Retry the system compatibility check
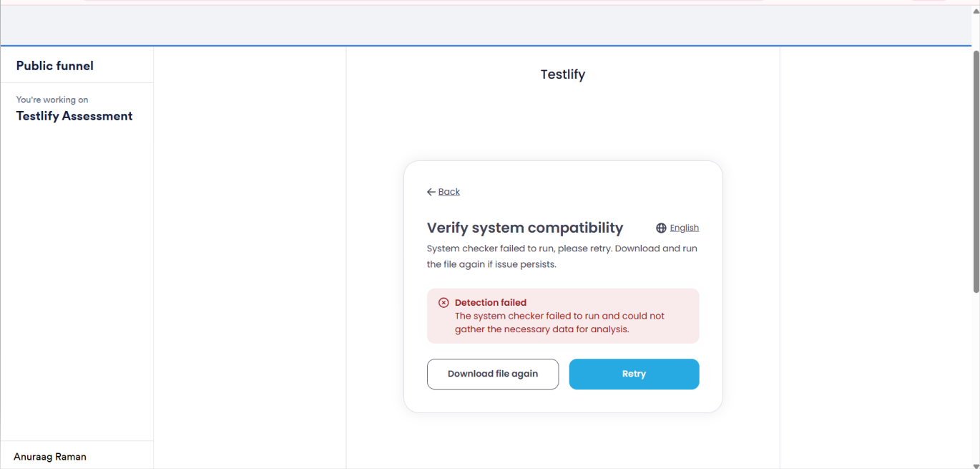The width and height of the screenshot is (980, 469). (634, 374)
